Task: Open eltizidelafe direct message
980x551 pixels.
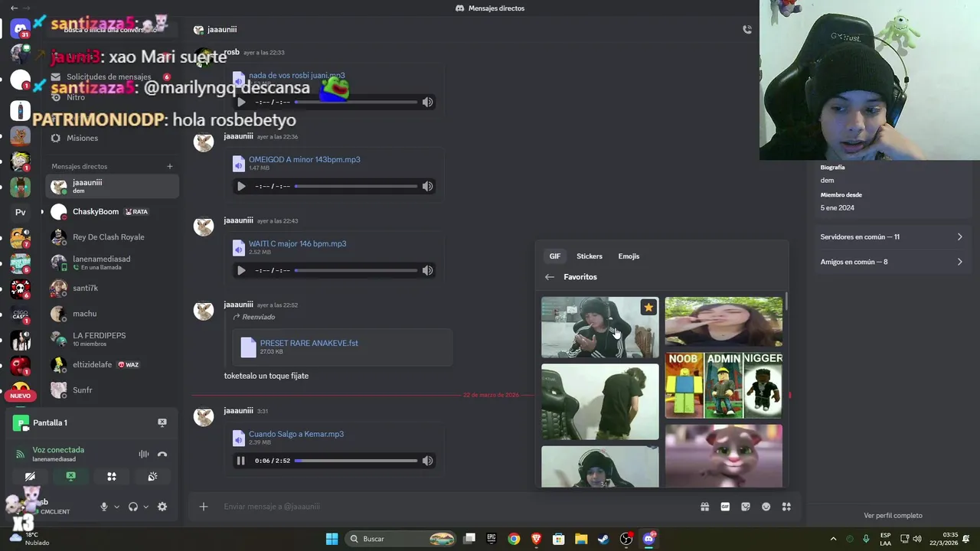Action: 113,365
